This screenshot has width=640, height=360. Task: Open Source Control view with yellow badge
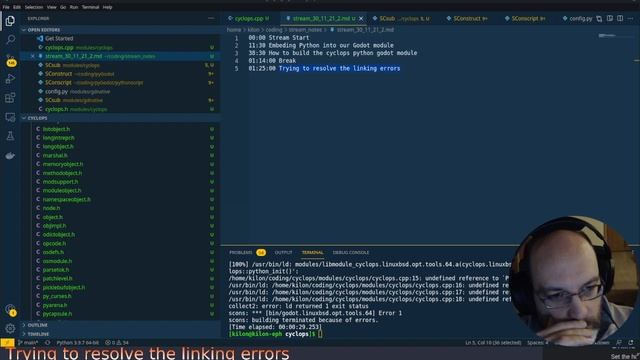10,60
